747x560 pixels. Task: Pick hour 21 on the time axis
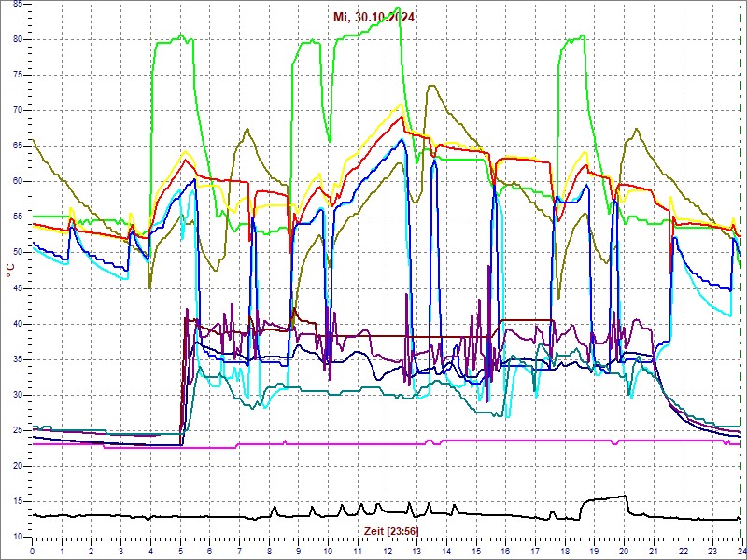coord(652,551)
